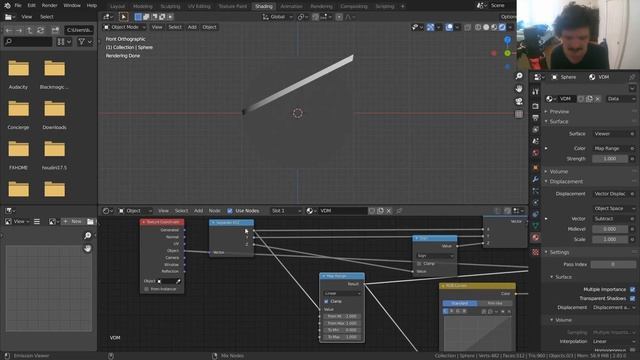The width and height of the screenshot is (640, 360).
Task: Unlink VDM material in node editor header
Action: coord(389,211)
